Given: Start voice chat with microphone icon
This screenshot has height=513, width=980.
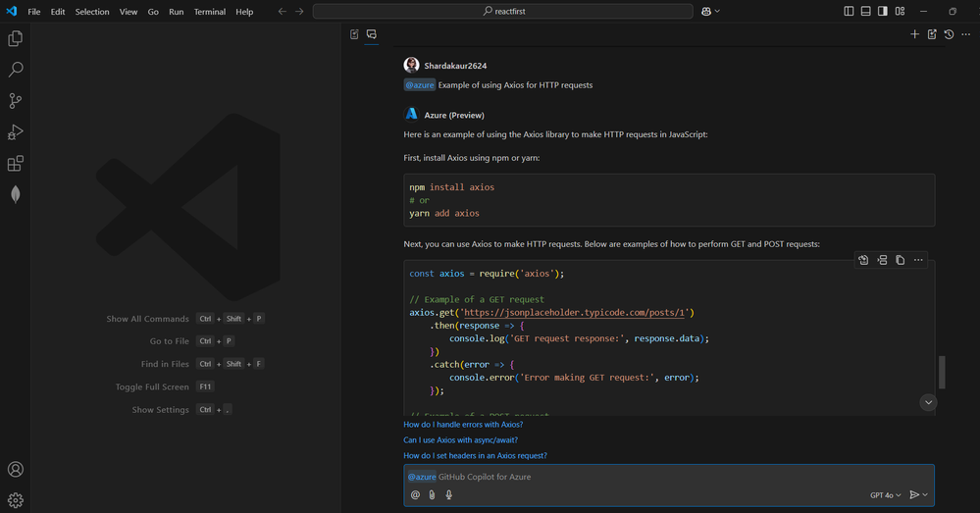Looking at the screenshot, I should point(448,495).
